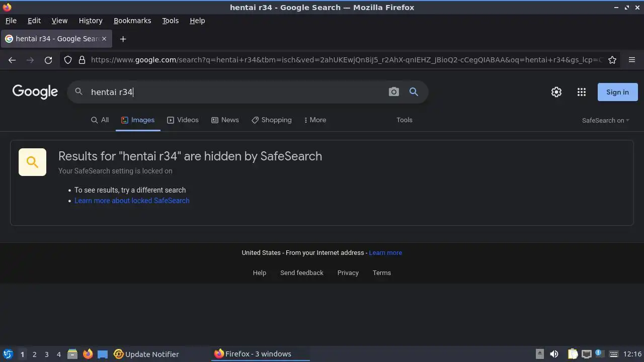Open the volume speaker tray icon

(554, 354)
